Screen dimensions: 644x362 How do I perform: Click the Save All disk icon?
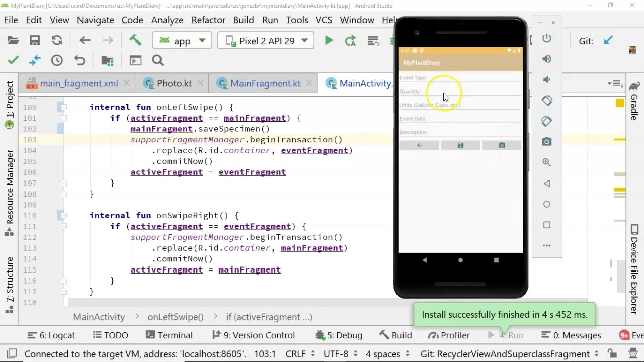pos(35,41)
